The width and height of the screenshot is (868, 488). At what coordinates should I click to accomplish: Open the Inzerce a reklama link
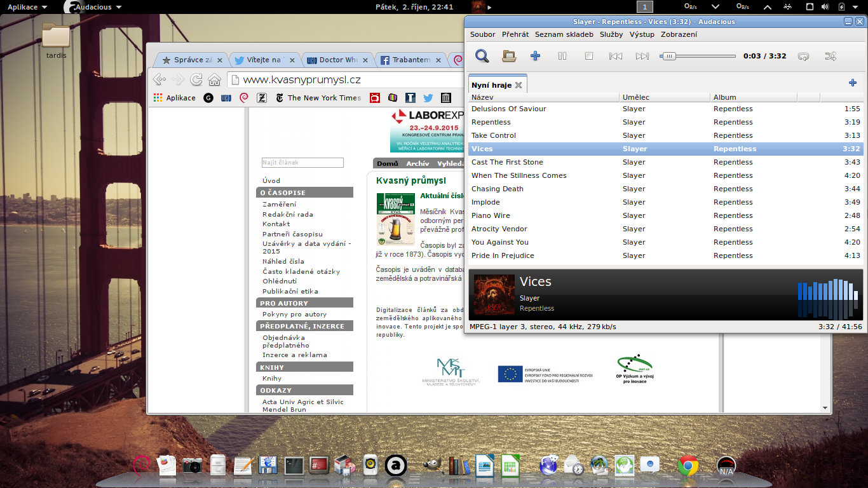(295, 355)
